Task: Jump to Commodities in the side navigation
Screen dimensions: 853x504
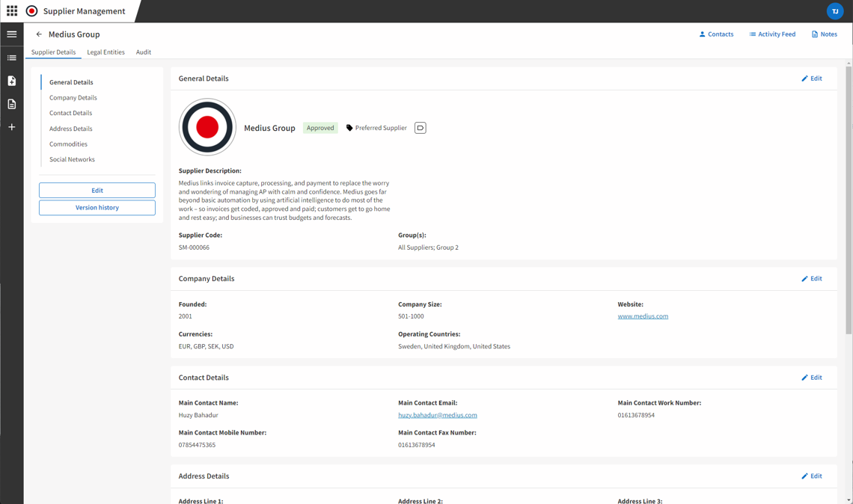Action: (x=68, y=144)
